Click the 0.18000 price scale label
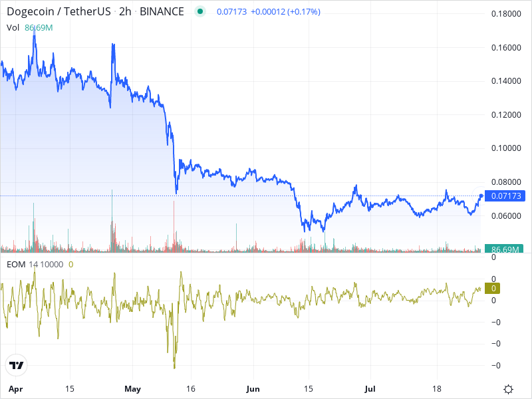 point(506,14)
